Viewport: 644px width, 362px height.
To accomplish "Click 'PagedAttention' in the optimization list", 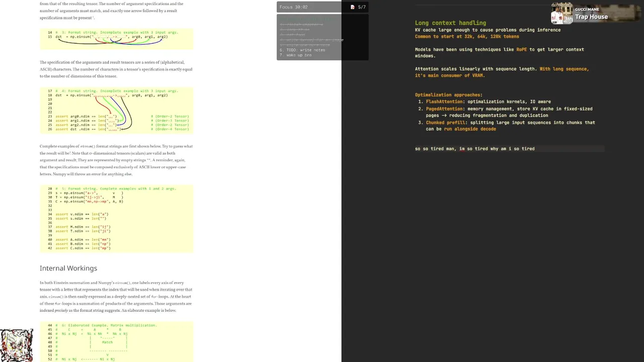I will [x=444, y=109].
